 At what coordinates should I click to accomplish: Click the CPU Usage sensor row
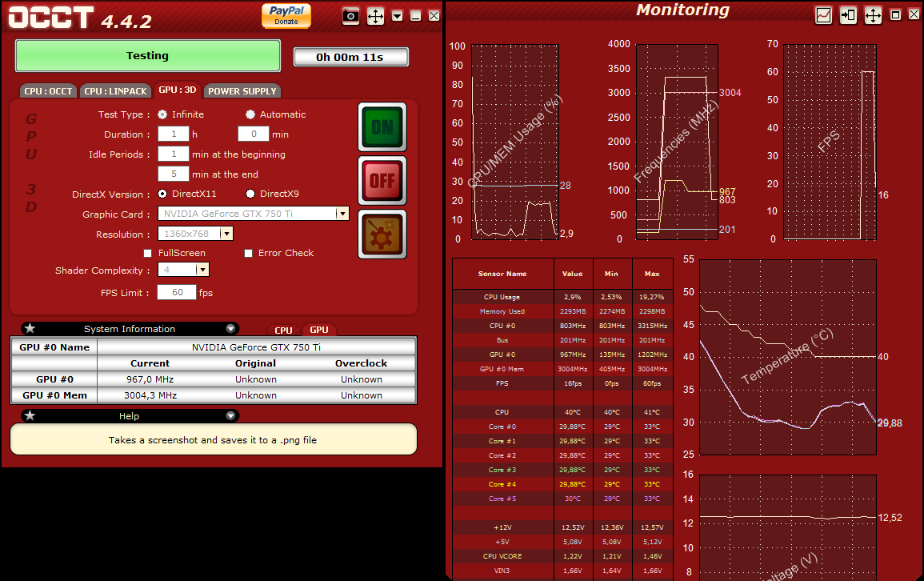(x=562, y=297)
